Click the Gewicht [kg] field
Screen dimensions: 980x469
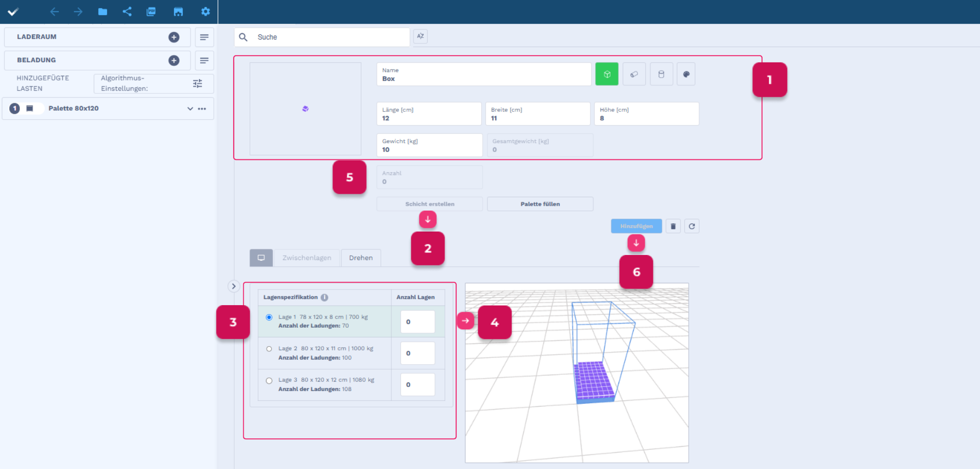(430, 145)
